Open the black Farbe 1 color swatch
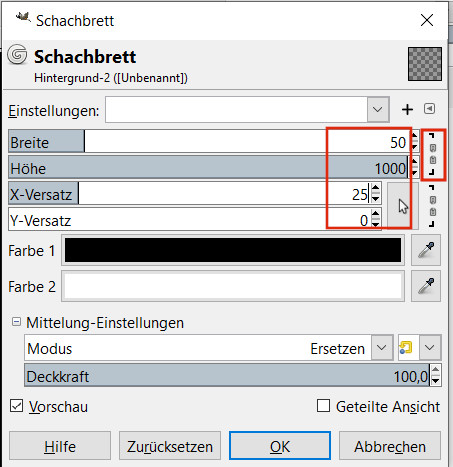 pyautogui.click(x=233, y=250)
